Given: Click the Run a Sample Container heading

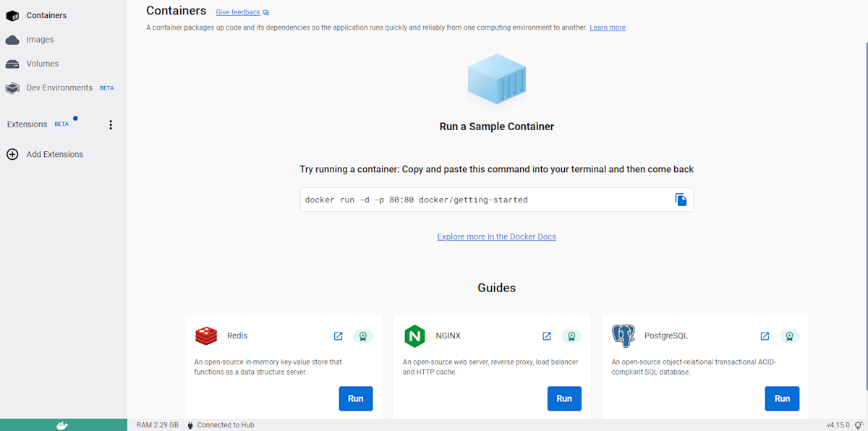Looking at the screenshot, I should point(497,127).
